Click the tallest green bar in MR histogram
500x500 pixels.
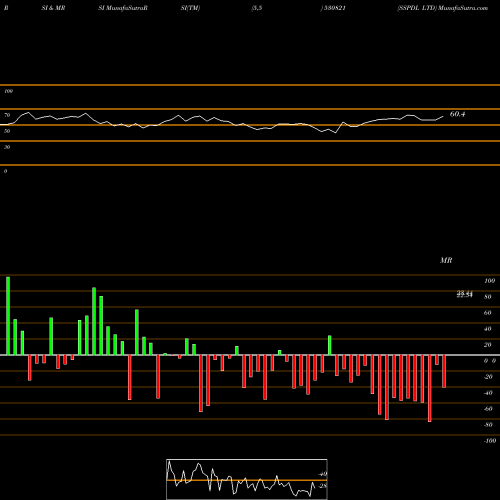point(8,316)
